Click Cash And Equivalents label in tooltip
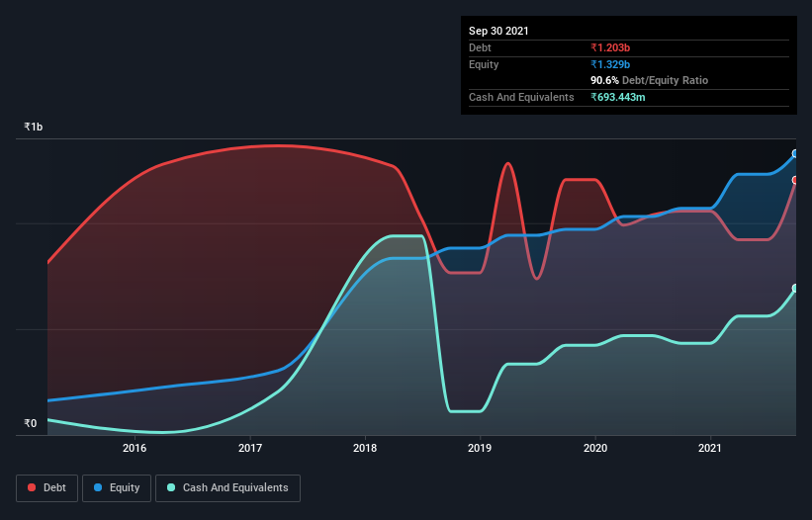Image resolution: width=812 pixels, height=520 pixels. 521,97
